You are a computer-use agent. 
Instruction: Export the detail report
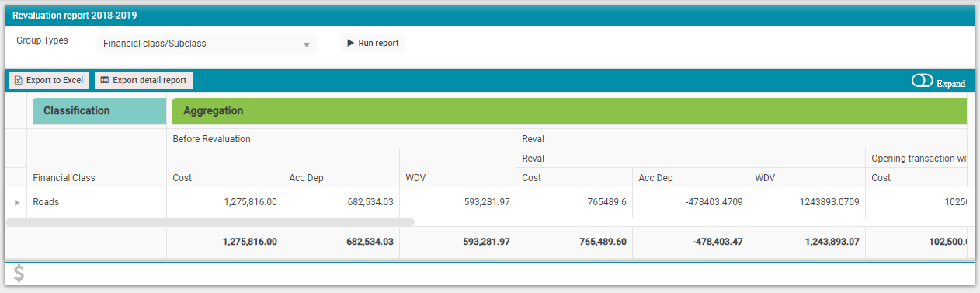pos(143,80)
